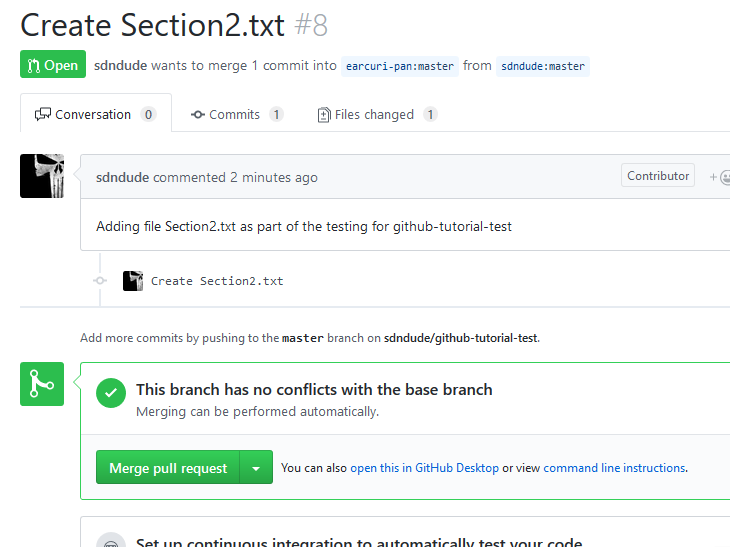Open the 'Create Section2.txt' commit link
The height and width of the screenshot is (547, 730).
click(217, 281)
